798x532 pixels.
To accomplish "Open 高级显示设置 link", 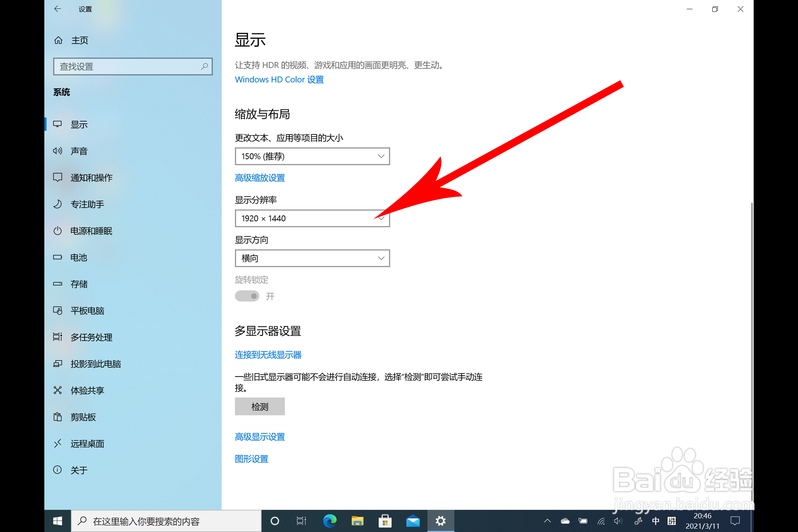I will pyautogui.click(x=260, y=437).
